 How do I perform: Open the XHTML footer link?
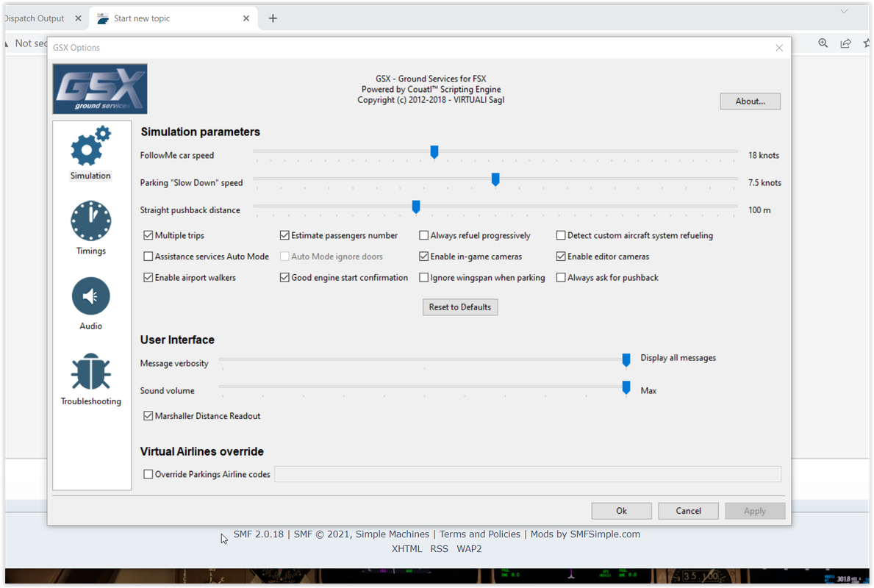(x=407, y=548)
